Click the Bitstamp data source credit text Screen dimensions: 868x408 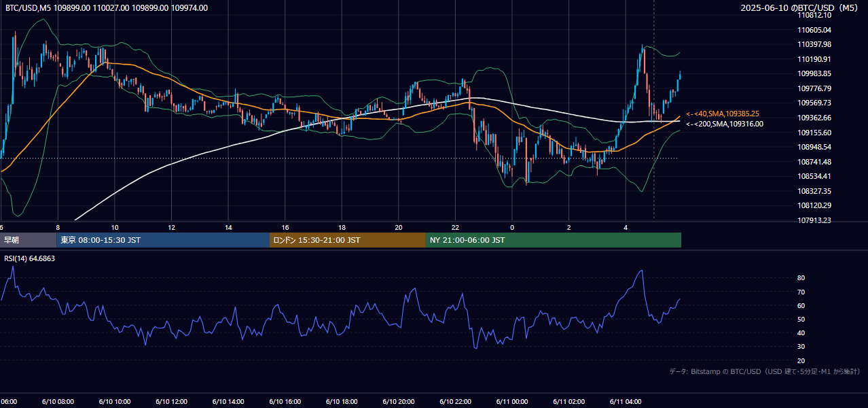tap(765, 372)
